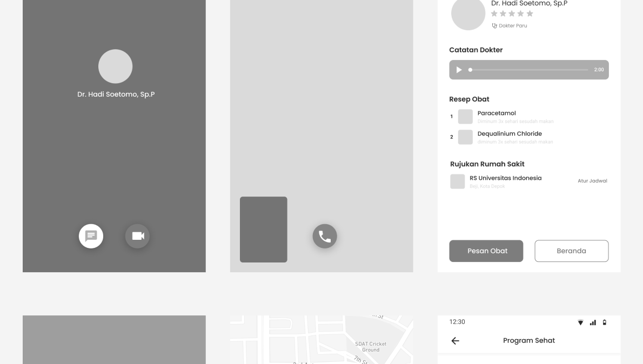Give Dr. Hadi Soetomo a five-star rating
The height and width of the screenshot is (364, 643).
click(528, 13)
